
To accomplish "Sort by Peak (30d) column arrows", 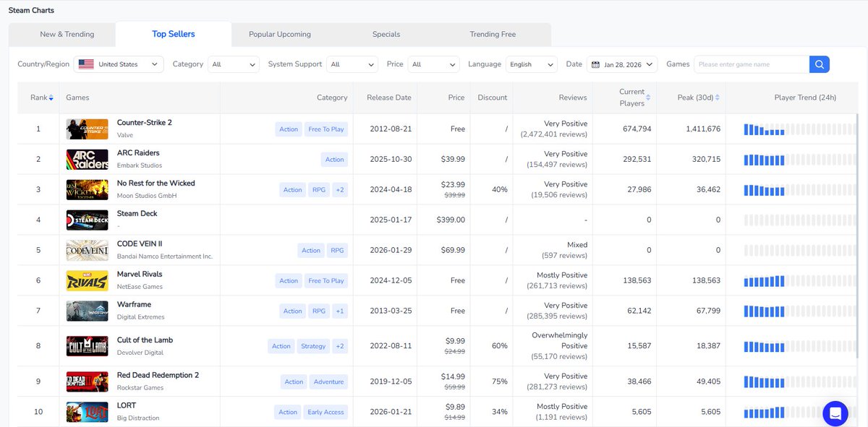I will (x=717, y=98).
